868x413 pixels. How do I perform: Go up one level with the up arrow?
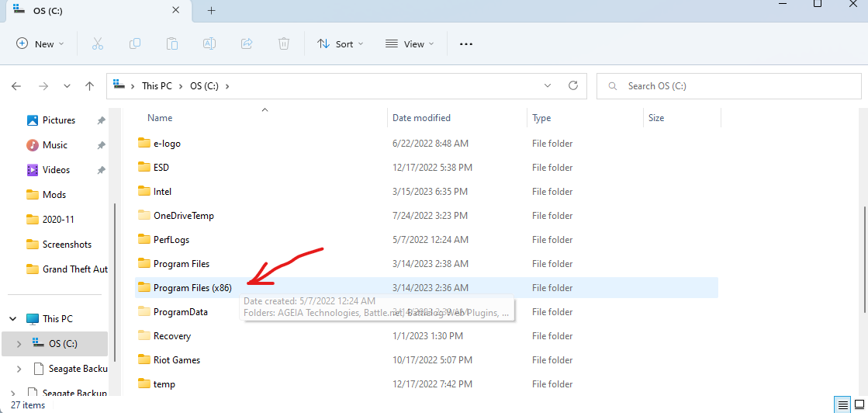[90, 86]
